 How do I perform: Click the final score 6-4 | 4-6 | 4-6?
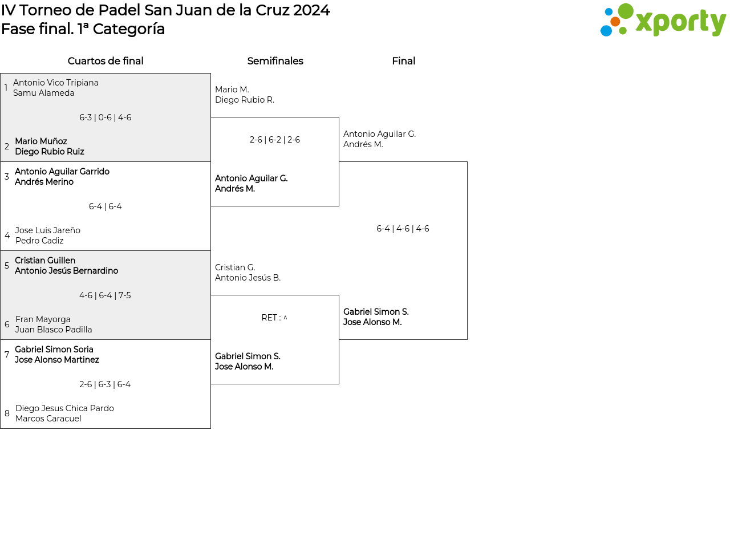[x=403, y=229]
